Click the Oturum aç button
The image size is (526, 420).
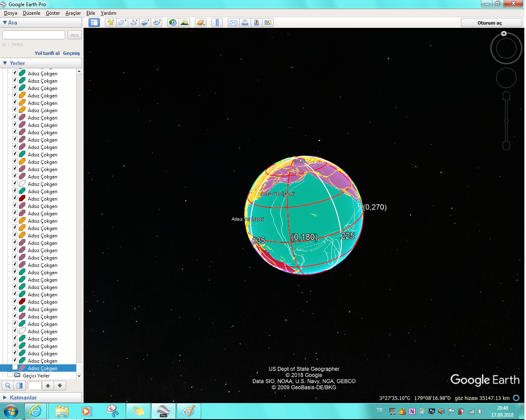coord(492,23)
